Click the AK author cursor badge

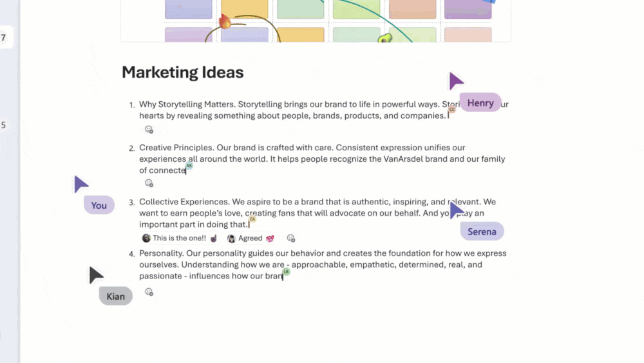pyautogui.click(x=189, y=166)
